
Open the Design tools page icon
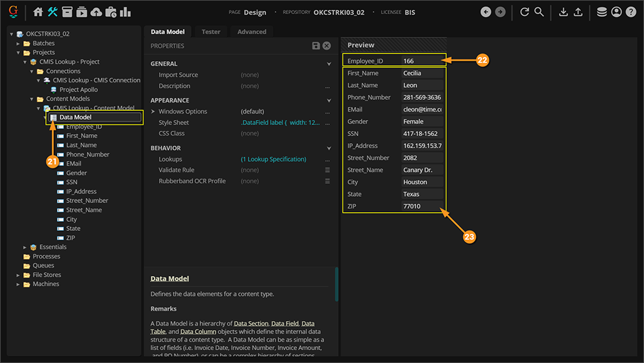point(52,12)
